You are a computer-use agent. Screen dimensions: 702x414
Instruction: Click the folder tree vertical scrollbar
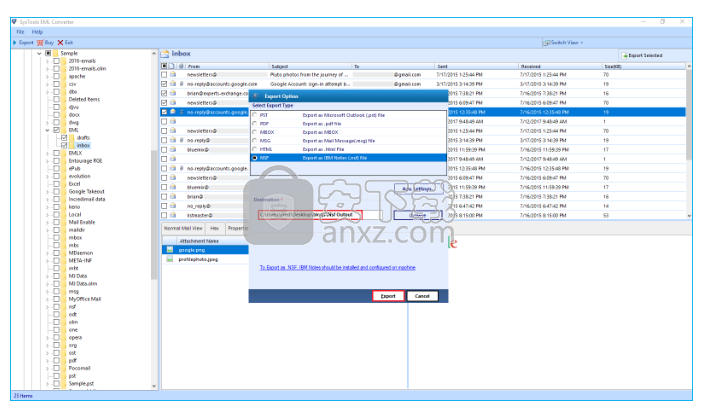coord(154,219)
